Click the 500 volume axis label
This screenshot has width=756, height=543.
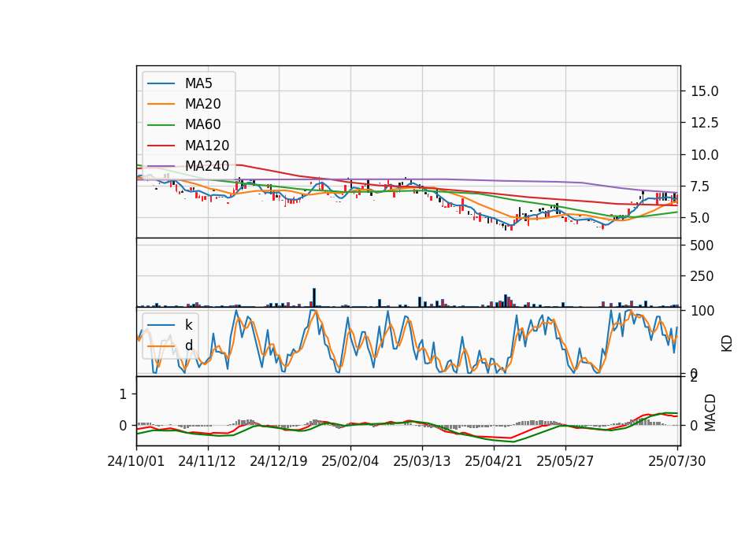(702, 246)
